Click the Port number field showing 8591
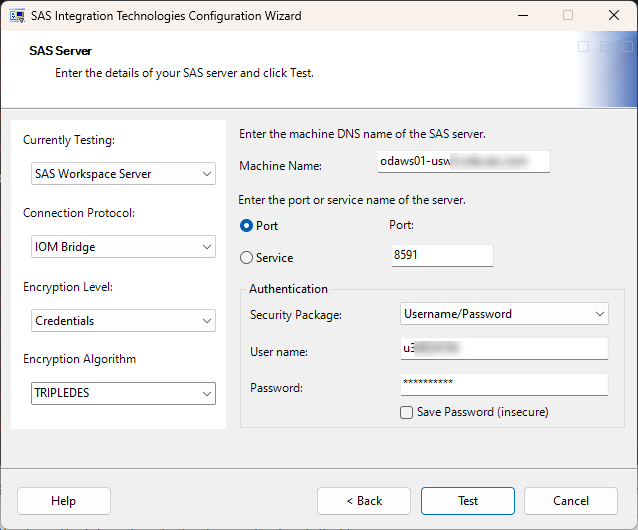This screenshot has height=530, width=638. pos(442,256)
